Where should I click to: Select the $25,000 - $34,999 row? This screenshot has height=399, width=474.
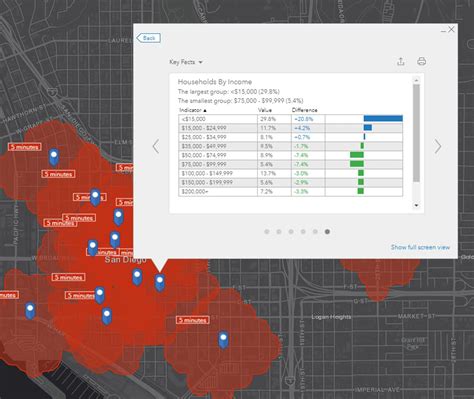(290, 137)
